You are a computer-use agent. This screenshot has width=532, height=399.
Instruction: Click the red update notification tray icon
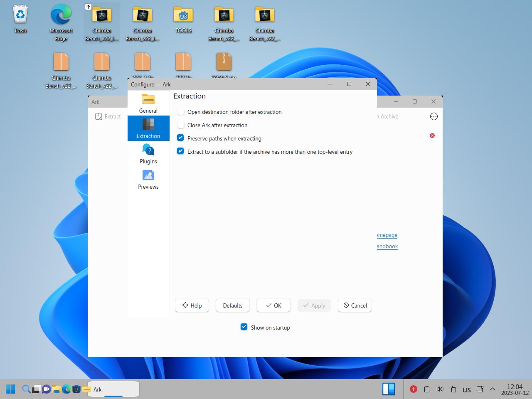click(x=414, y=389)
